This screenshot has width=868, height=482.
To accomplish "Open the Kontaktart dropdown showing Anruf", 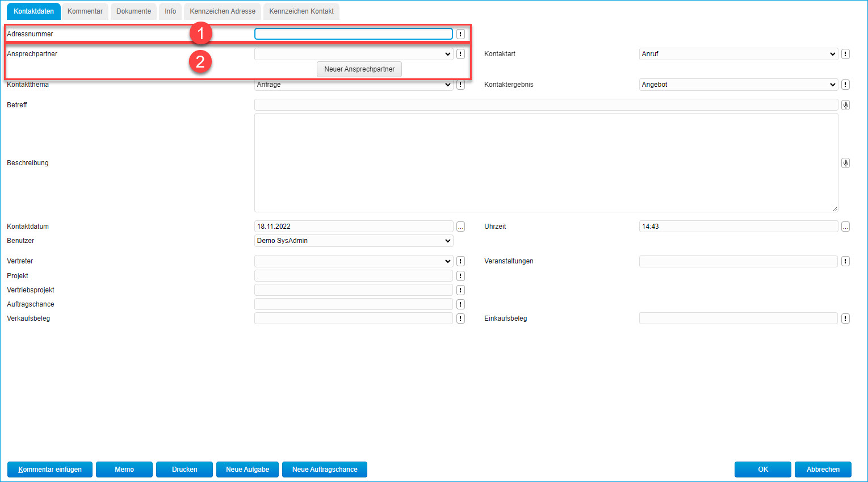I will 738,54.
